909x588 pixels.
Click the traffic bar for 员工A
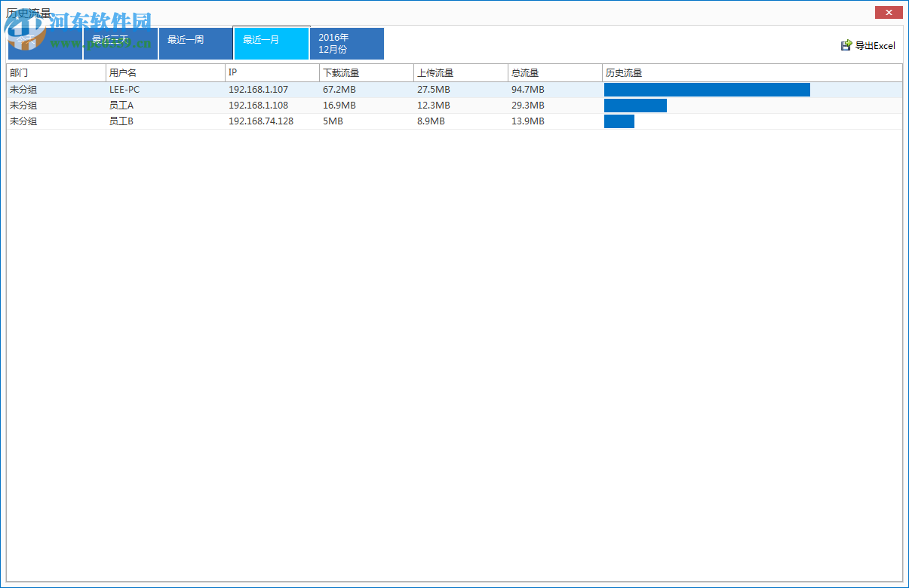(x=635, y=106)
